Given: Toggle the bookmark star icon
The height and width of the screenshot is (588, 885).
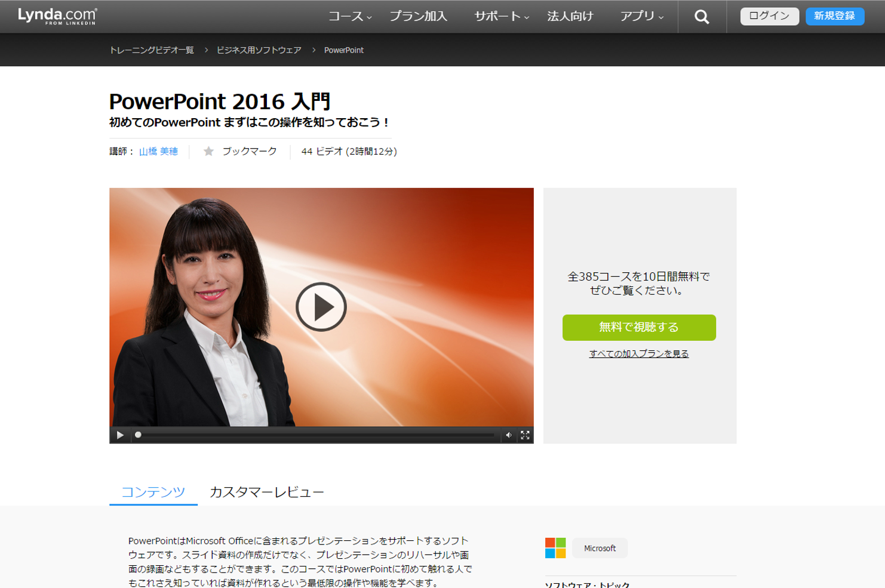Looking at the screenshot, I should 208,152.
